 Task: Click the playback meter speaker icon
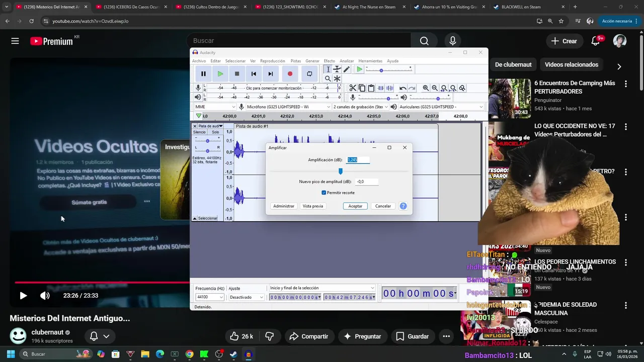pos(198,97)
